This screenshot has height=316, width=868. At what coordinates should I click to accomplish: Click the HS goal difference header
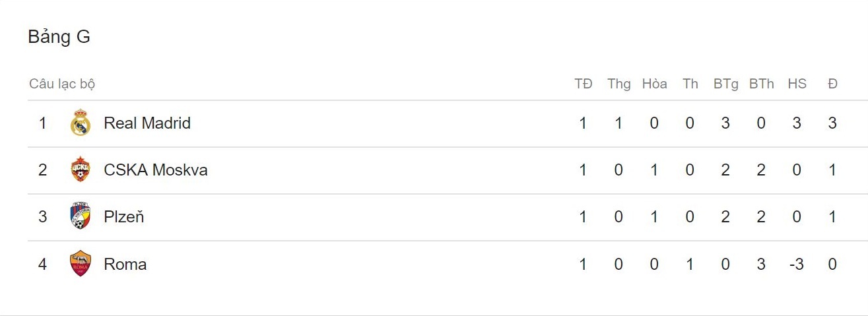pyautogui.click(x=797, y=84)
